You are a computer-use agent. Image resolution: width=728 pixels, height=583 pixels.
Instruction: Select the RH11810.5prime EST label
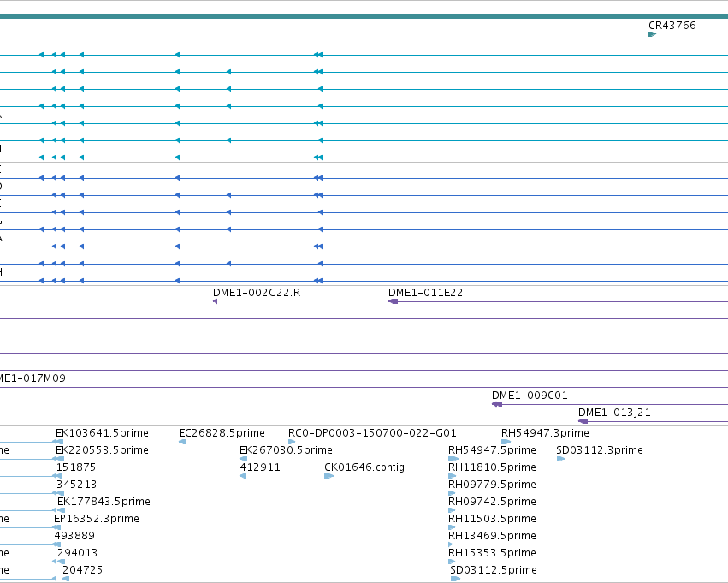492,467
